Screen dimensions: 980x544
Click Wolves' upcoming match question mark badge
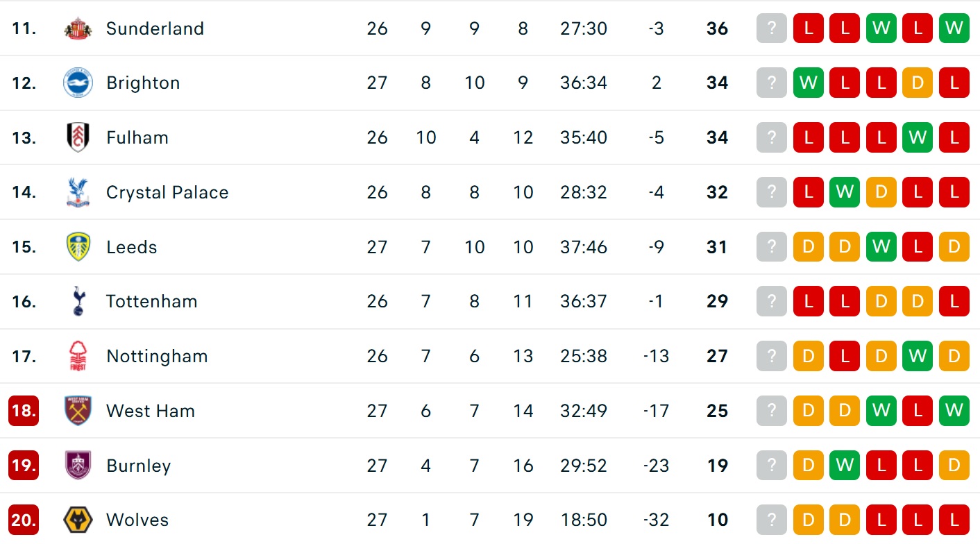pyautogui.click(x=772, y=520)
